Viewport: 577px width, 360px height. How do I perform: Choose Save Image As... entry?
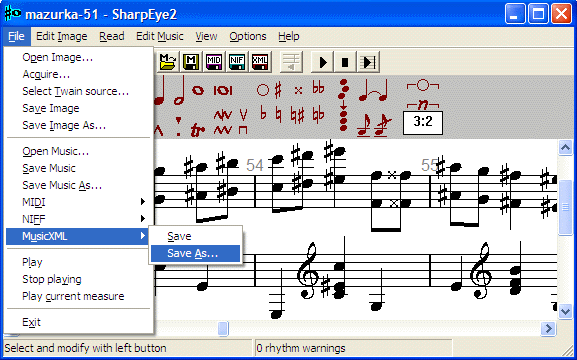(x=78, y=125)
